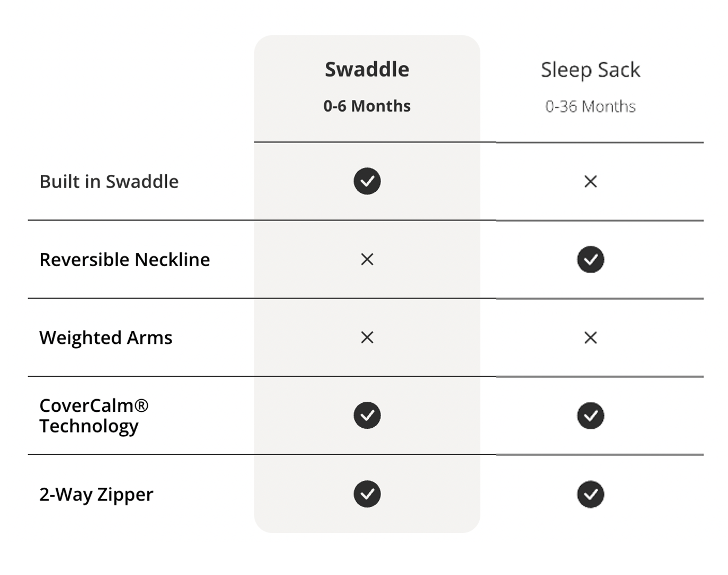Select the Sleep Sack column heading
The image size is (728, 575).
(x=590, y=70)
